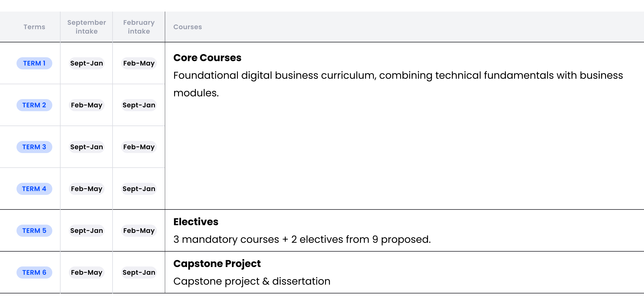This screenshot has height=305, width=644.
Task: Click the TERM 5 badge
Action: pos(34,231)
